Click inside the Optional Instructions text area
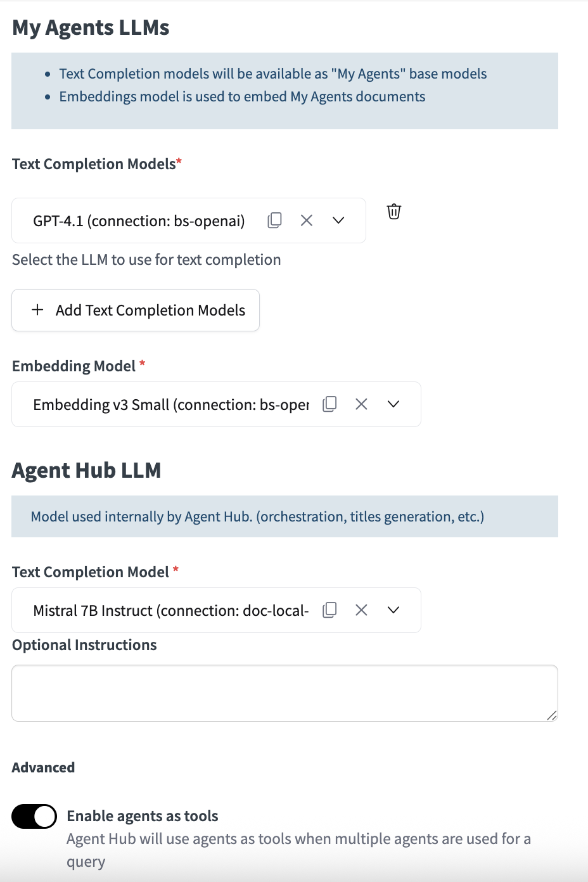The image size is (588, 882). click(284, 693)
